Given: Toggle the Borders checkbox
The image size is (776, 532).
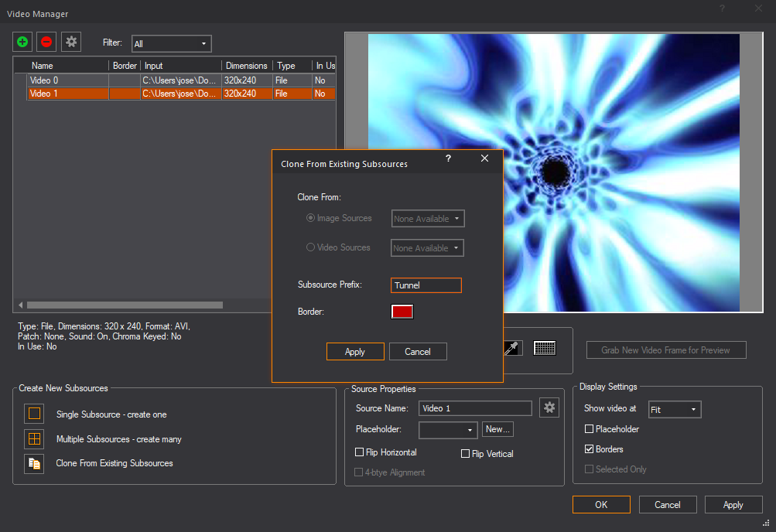Looking at the screenshot, I should tap(590, 449).
